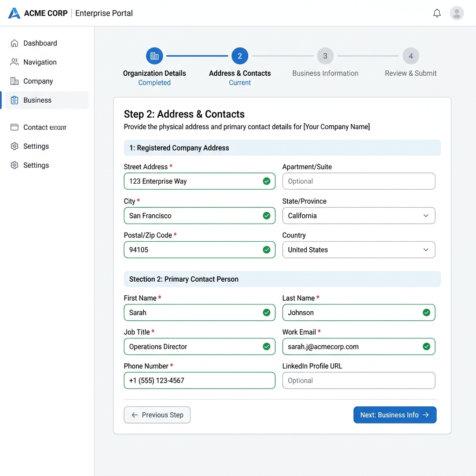476x476 pixels.
Task: Click the Phone Number input field
Action: 199,381
